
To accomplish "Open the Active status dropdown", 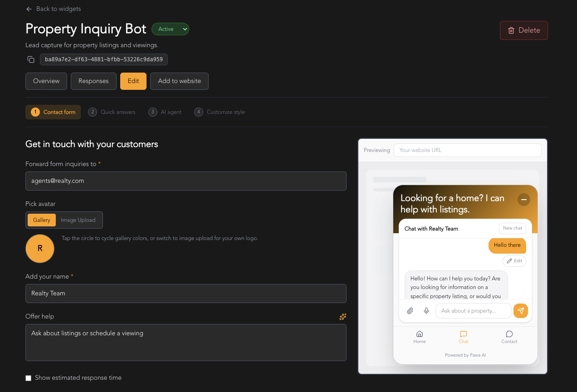I will [170, 29].
